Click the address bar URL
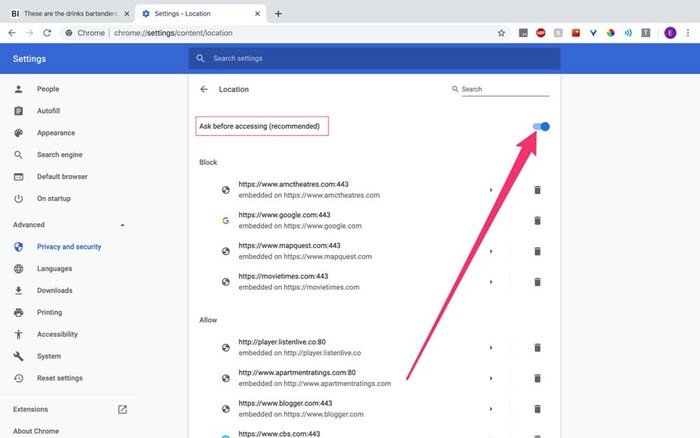This screenshot has width=700, height=438. tap(173, 33)
